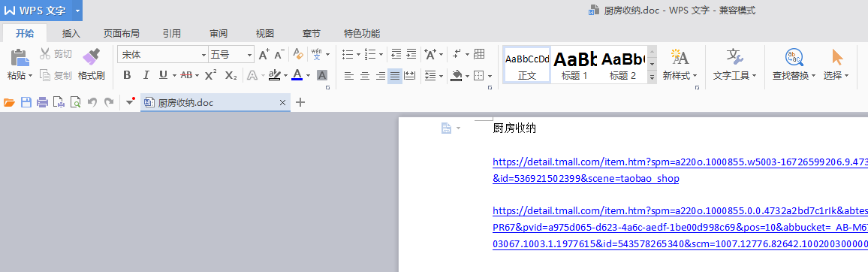Apply superscript formatting (X²)
868x272 pixels.
point(210,75)
